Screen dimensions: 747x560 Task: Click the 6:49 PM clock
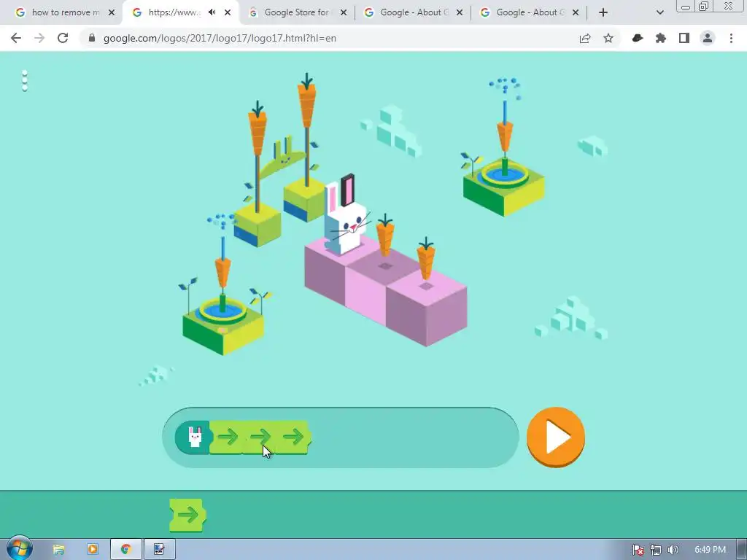click(x=710, y=550)
